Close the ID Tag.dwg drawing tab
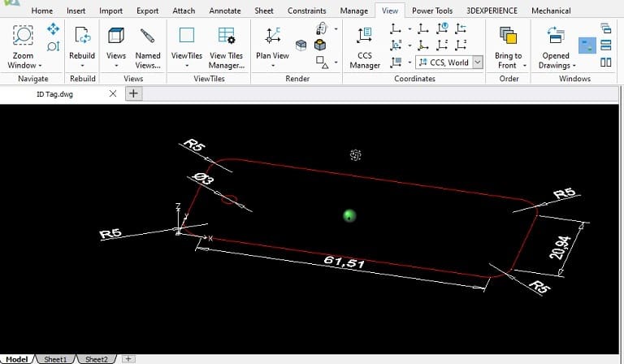This screenshot has height=364, width=624. [113, 94]
